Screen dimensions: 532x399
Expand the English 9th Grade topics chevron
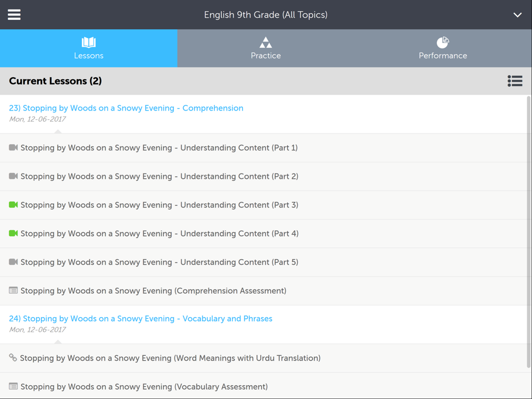(517, 15)
